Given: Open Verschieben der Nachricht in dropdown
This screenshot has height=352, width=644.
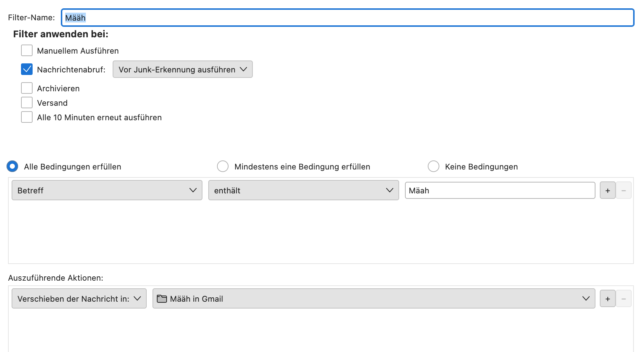Looking at the screenshot, I should coord(79,299).
